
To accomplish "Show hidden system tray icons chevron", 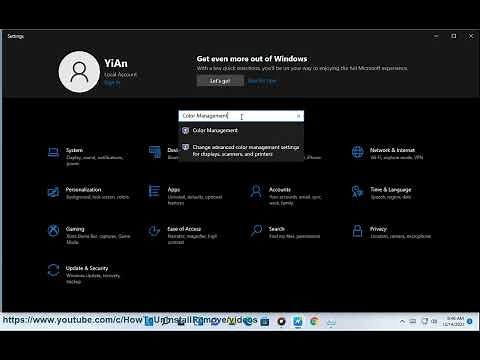I will [x=402, y=322].
